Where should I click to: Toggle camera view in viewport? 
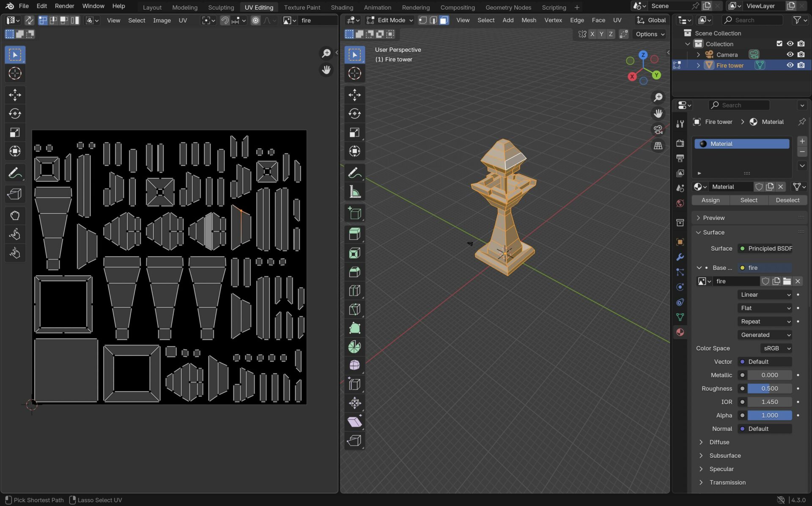coord(658,130)
